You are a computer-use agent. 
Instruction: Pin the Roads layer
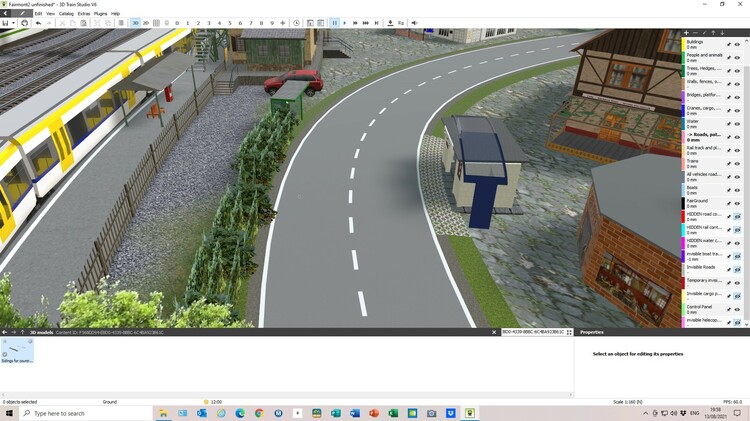[x=729, y=137]
